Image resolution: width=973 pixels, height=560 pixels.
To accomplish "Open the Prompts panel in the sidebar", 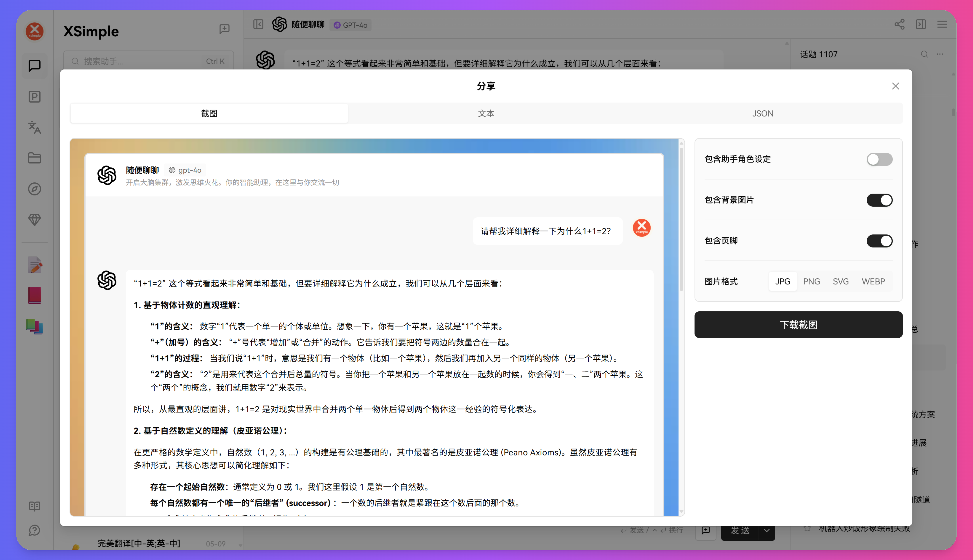I will pyautogui.click(x=35, y=96).
